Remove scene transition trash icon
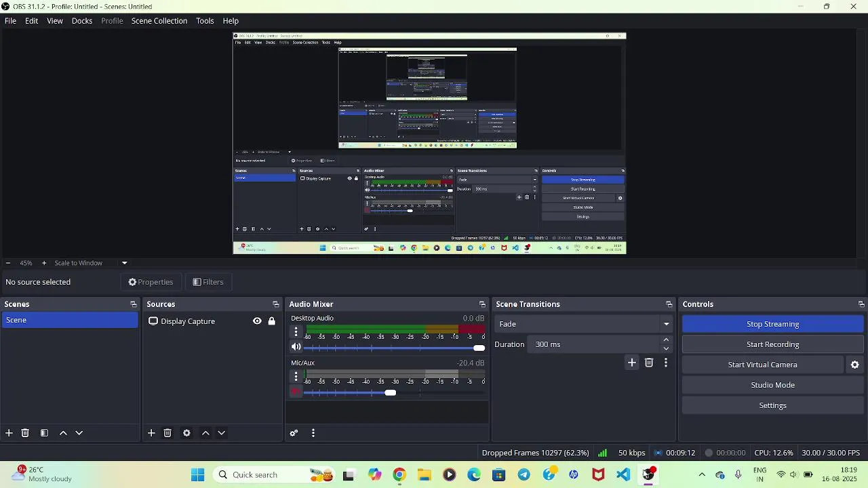 [x=649, y=363]
